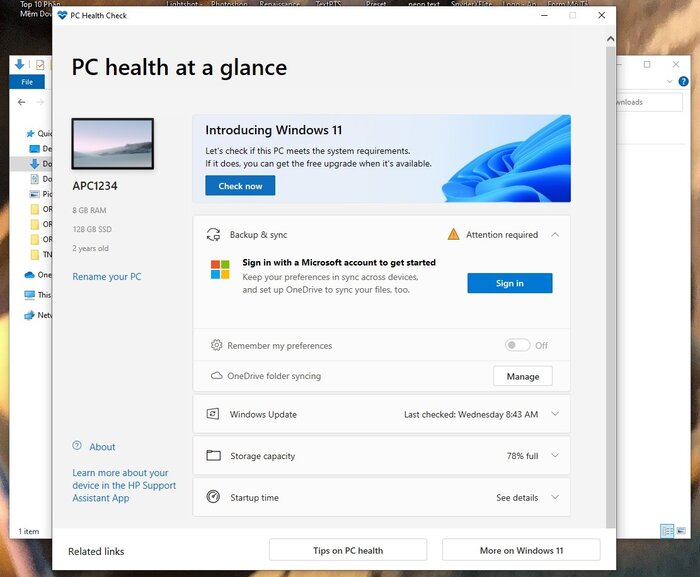700x577 pixels.
Task: Click the Storage capacity folder icon
Action: pos(213,456)
